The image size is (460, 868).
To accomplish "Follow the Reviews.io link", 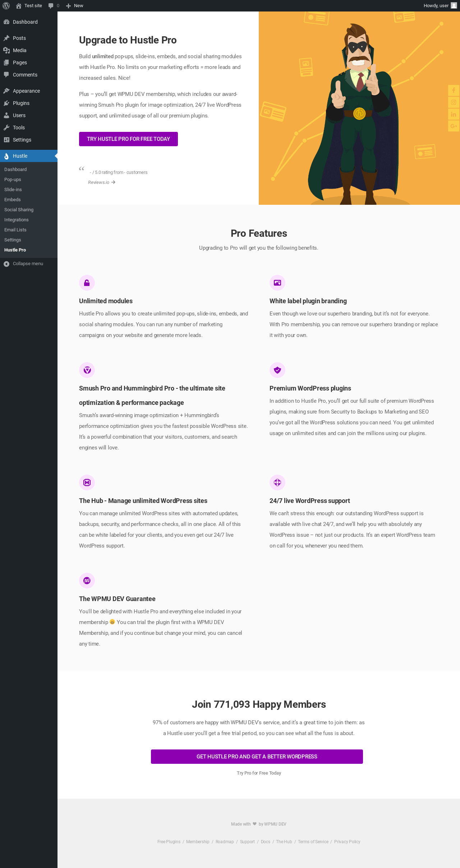I will 101,183.
